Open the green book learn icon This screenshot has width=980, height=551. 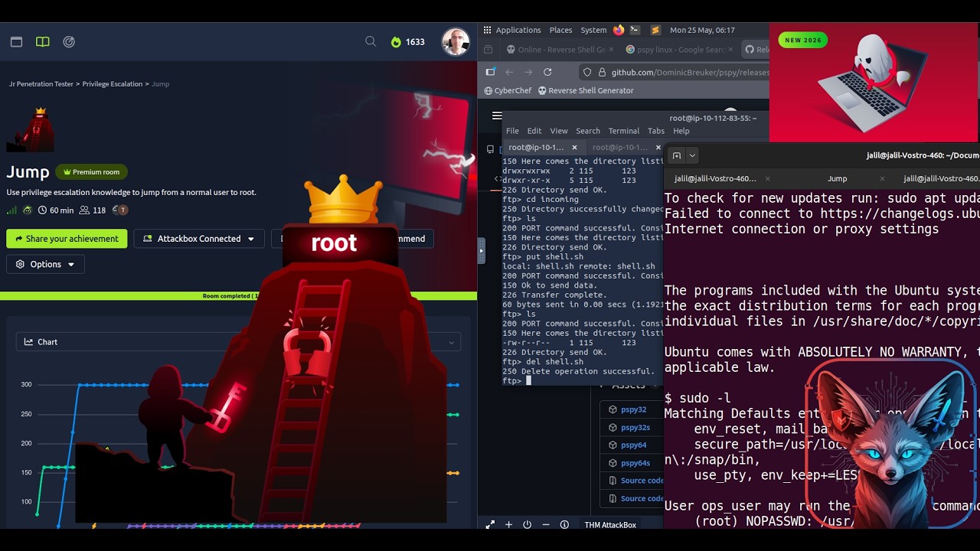[43, 42]
